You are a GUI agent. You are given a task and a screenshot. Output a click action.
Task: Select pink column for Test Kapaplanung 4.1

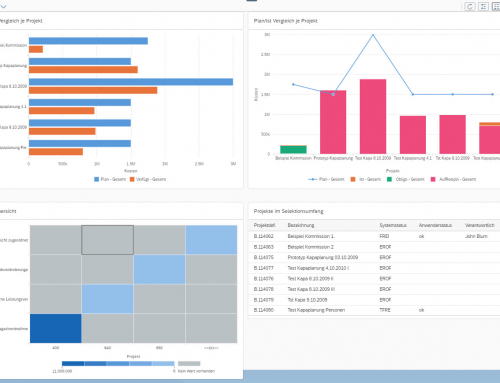tap(413, 135)
